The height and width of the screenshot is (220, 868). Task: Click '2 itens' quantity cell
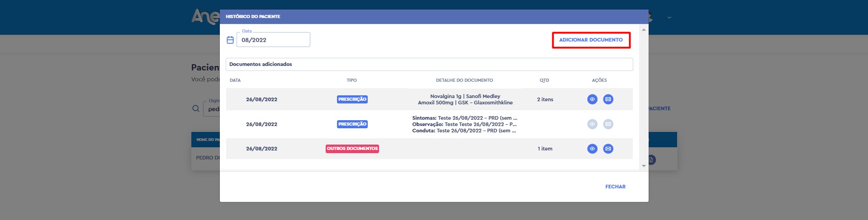tap(545, 99)
